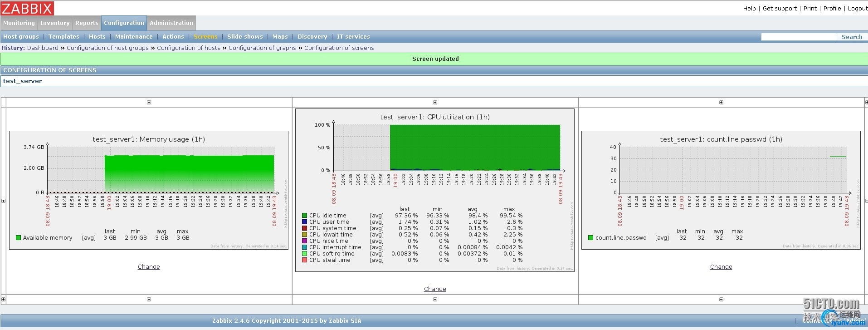This screenshot has width=868, height=330.
Task: Click the Zabbix 2.4.6 copyright footer text
Action: coord(287,321)
